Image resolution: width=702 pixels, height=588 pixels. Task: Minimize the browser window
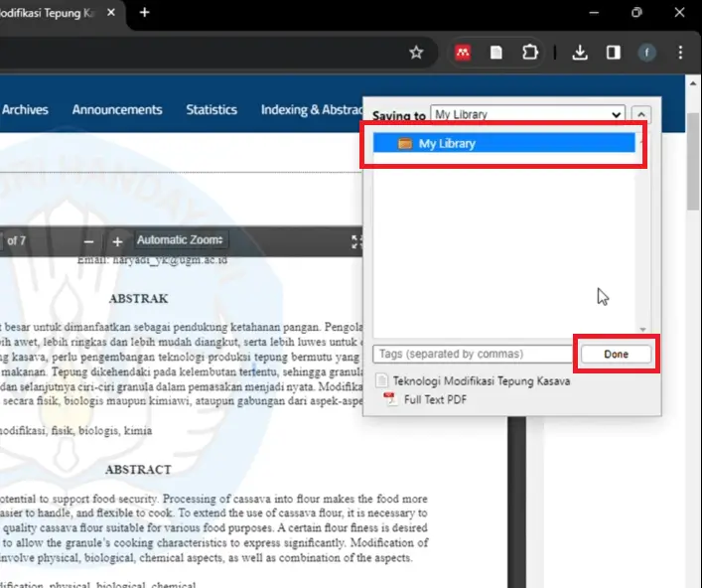594,13
